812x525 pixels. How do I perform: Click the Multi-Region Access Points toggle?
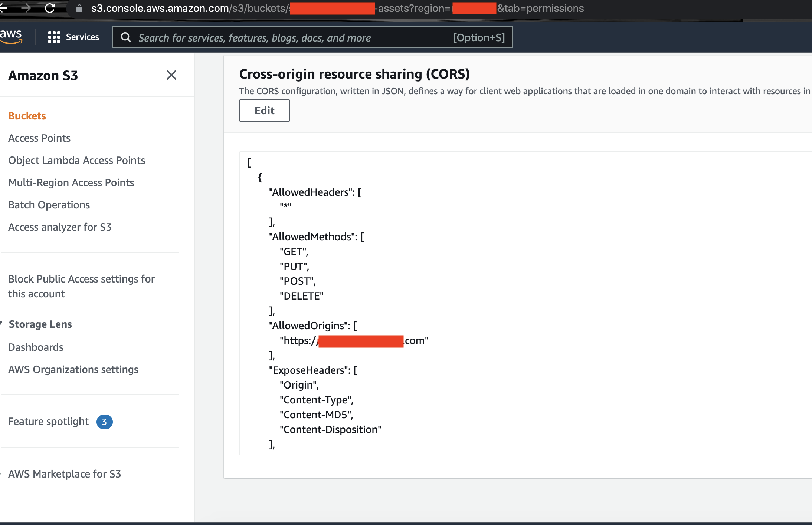71,182
